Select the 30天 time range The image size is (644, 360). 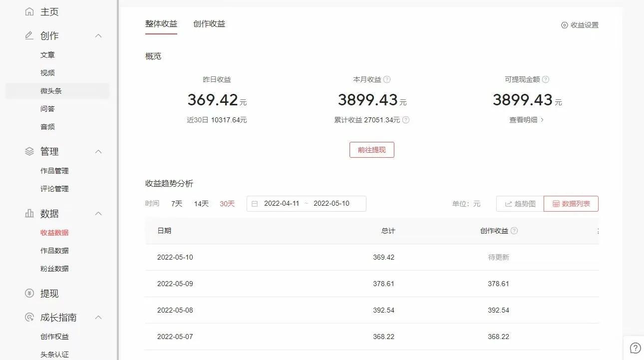pos(227,204)
